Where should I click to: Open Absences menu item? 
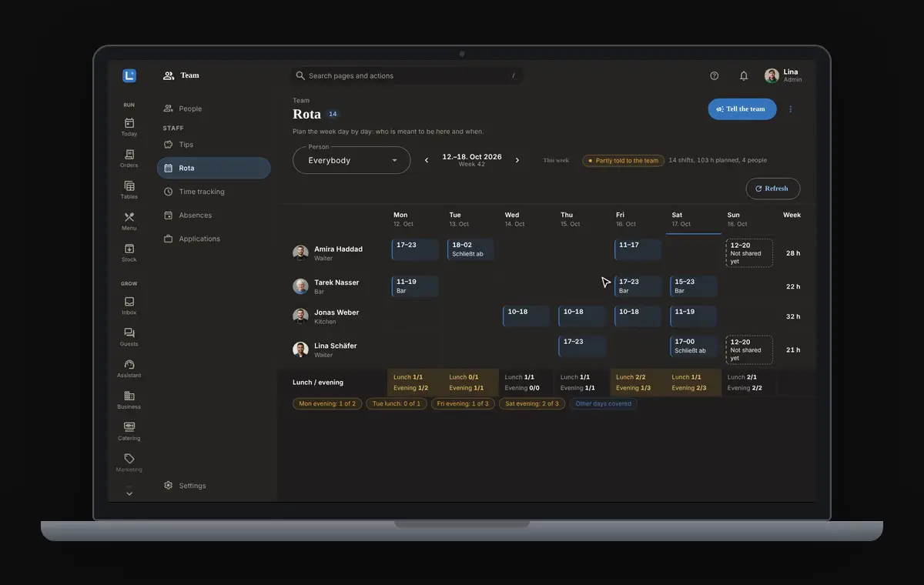tap(213, 216)
